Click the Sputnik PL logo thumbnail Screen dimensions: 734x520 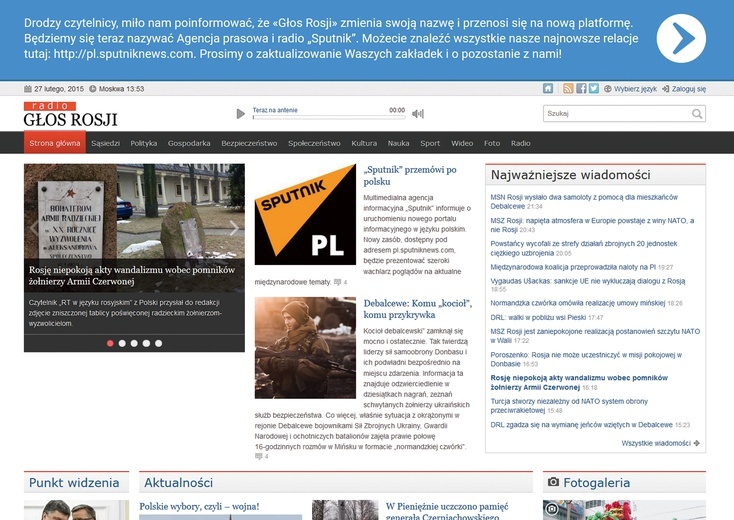tap(305, 214)
